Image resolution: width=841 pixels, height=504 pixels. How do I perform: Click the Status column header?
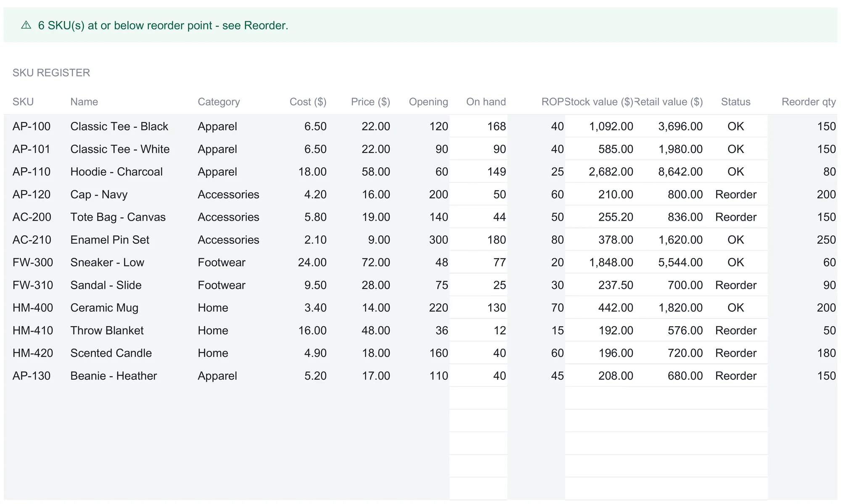735,102
